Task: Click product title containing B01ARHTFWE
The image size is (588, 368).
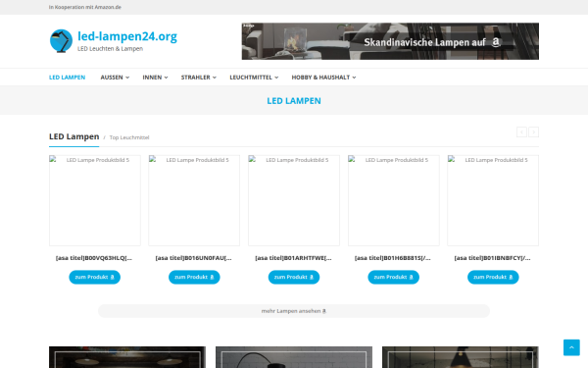Action: click(x=293, y=258)
